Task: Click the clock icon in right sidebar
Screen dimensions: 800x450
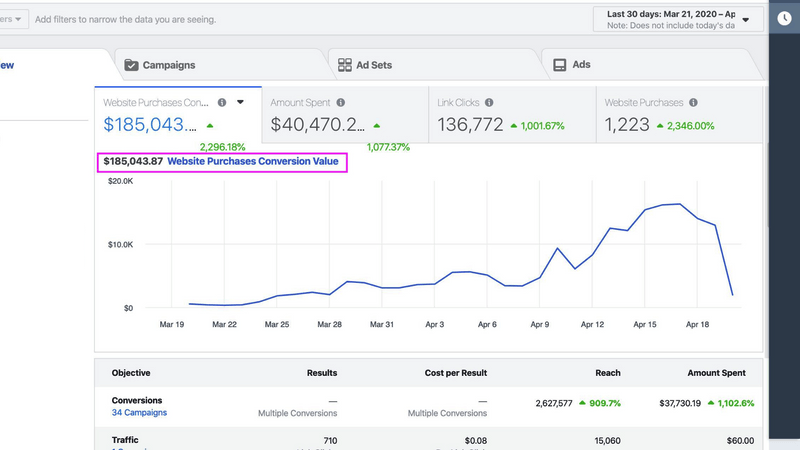Action: pyautogui.click(x=785, y=17)
